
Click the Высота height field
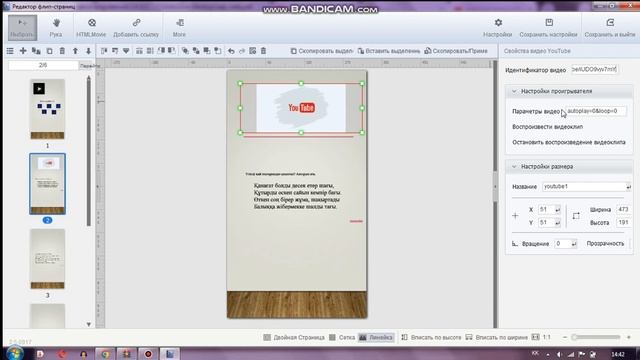[623, 222]
